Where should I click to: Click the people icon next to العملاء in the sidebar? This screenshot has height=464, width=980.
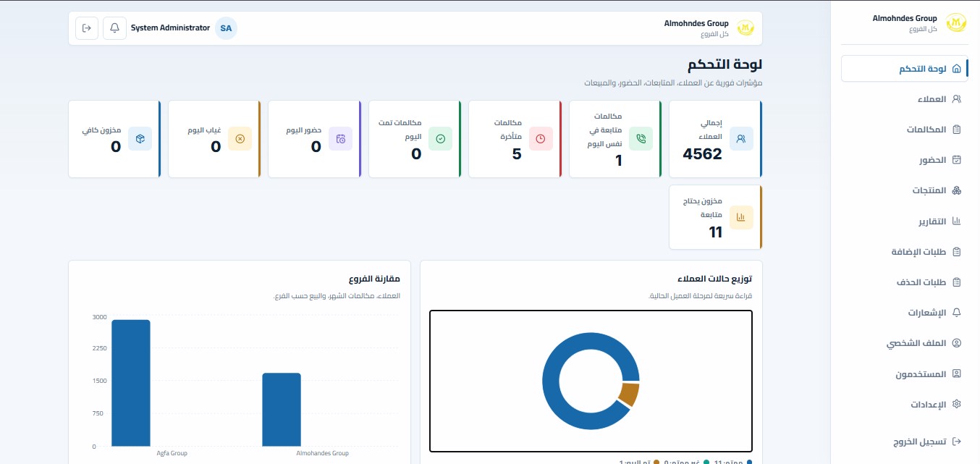tap(956, 99)
